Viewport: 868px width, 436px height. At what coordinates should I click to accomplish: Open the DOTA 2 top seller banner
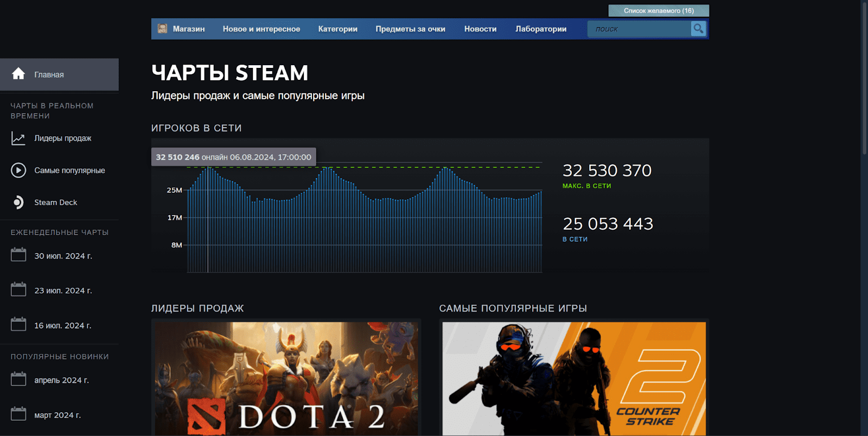[286, 378]
